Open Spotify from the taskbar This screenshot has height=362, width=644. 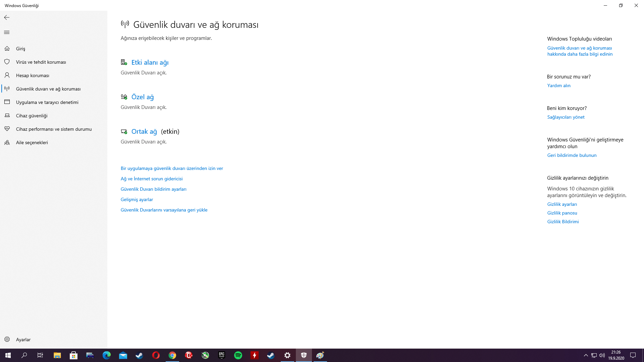(x=238, y=355)
